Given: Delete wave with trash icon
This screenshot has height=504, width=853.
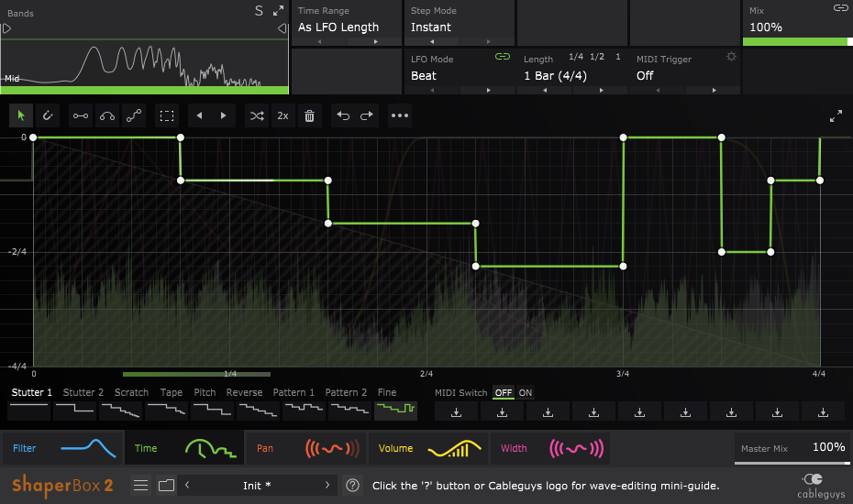Looking at the screenshot, I should click(309, 115).
